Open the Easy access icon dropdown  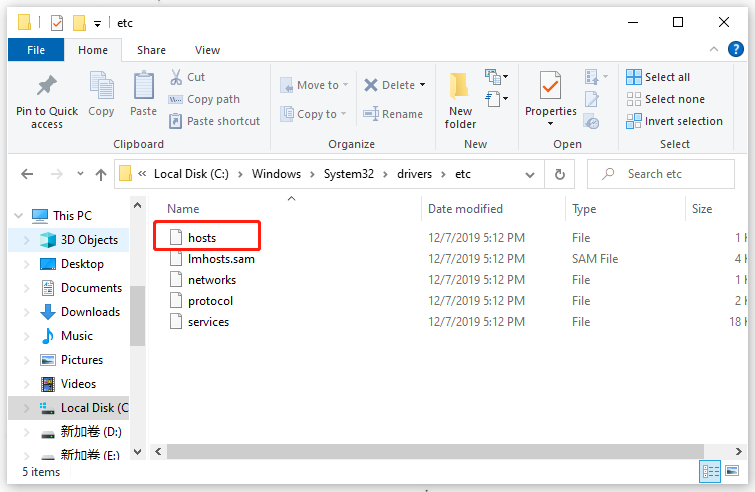pyautogui.click(x=496, y=99)
